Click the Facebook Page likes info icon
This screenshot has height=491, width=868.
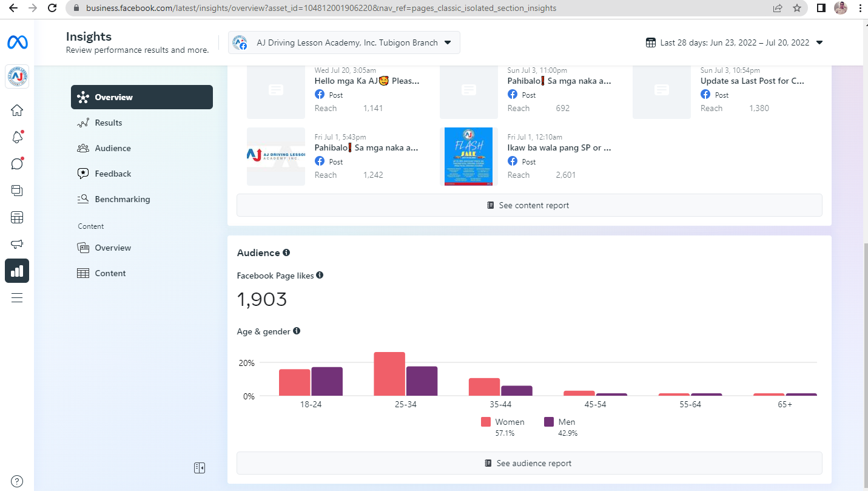[x=320, y=275]
